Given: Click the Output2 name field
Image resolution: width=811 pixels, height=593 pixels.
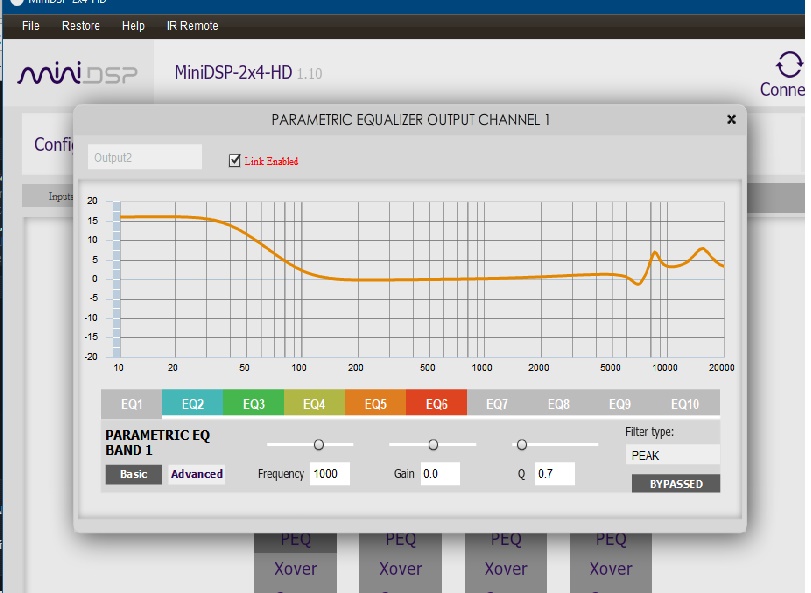Looking at the screenshot, I should click(145, 157).
